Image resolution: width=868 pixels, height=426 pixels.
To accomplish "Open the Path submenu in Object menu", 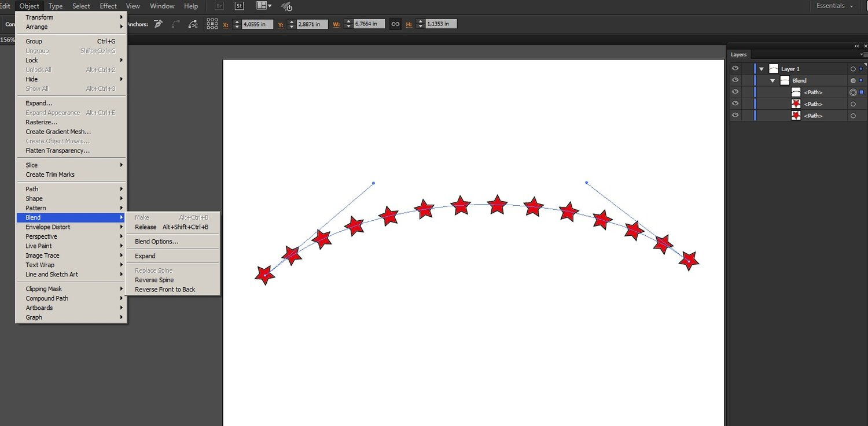I will pyautogui.click(x=71, y=189).
